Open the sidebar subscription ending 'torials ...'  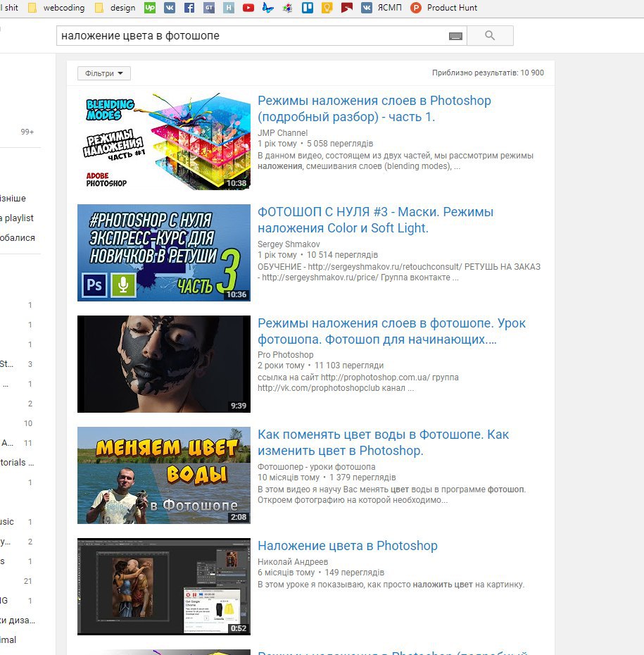[17, 463]
